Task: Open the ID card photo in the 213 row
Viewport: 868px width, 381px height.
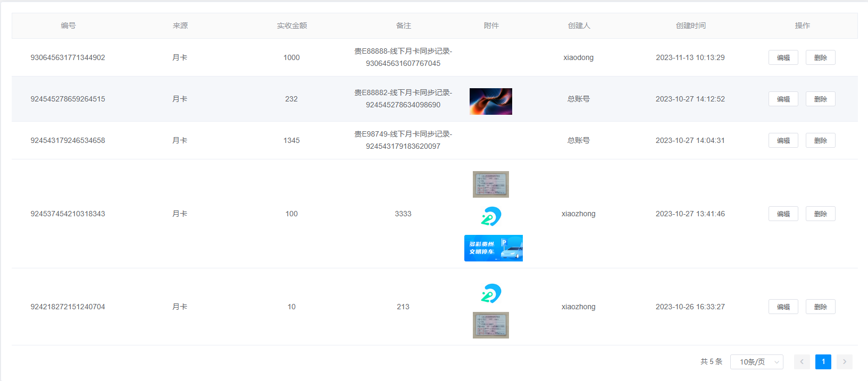Action: [490, 325]
